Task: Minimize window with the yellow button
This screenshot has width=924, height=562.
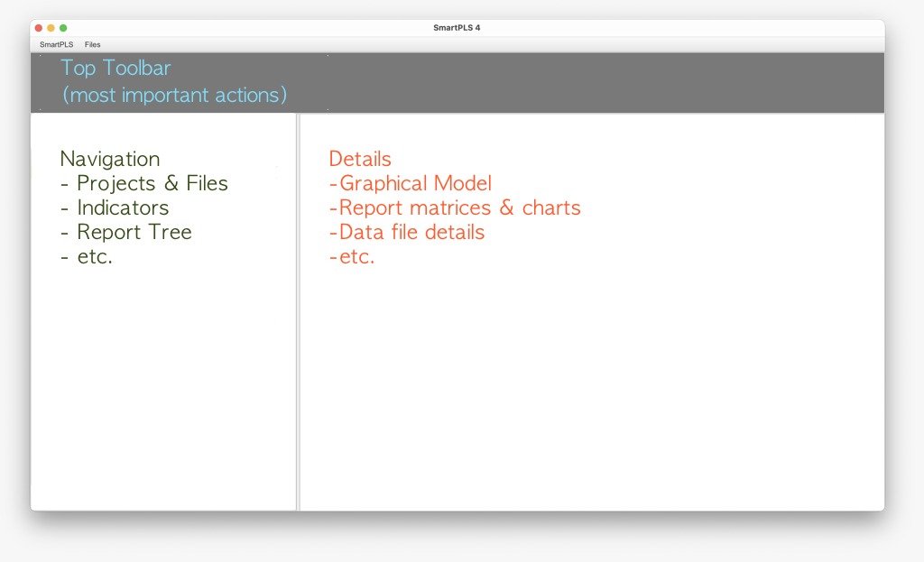Action: click(51, 28)
